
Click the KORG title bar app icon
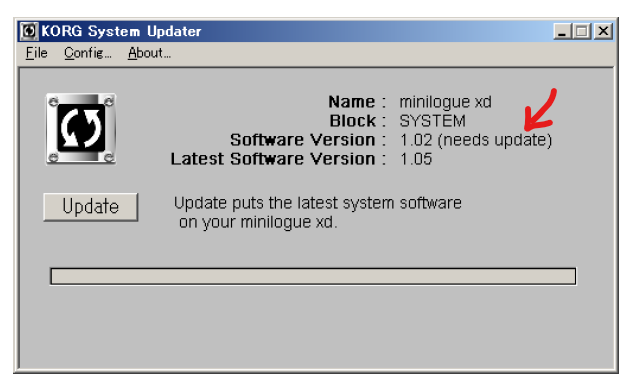point(29,31)
